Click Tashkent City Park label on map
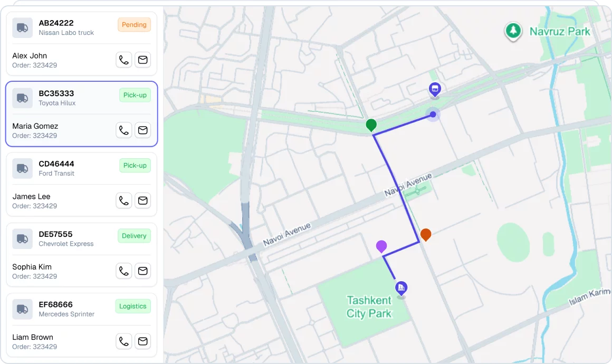 click(369, 307)
